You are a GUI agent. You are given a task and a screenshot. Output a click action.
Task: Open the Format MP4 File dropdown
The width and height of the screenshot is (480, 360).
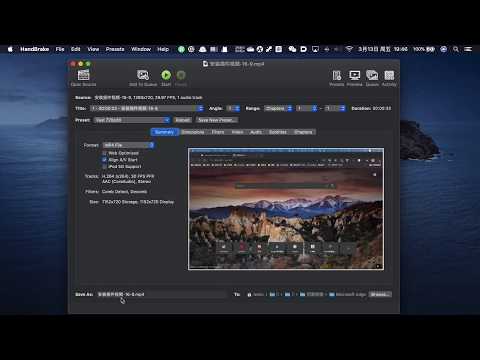click(x=128, y=145)
